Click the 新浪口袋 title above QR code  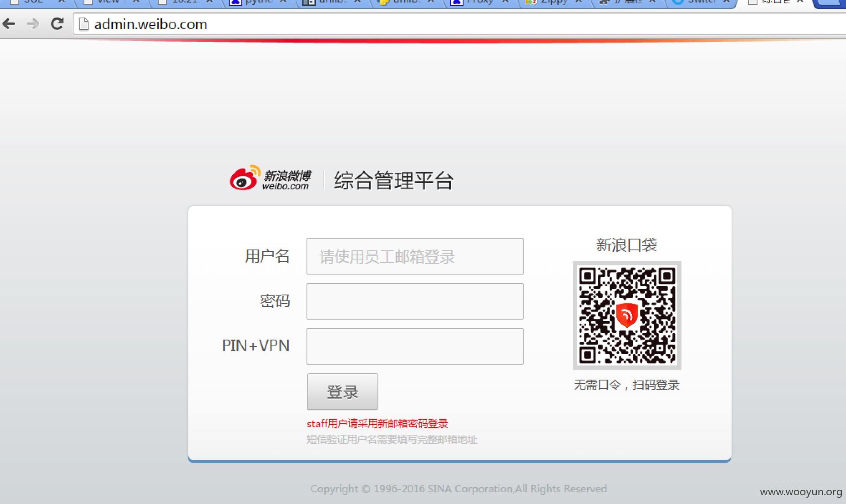point(627,245)
